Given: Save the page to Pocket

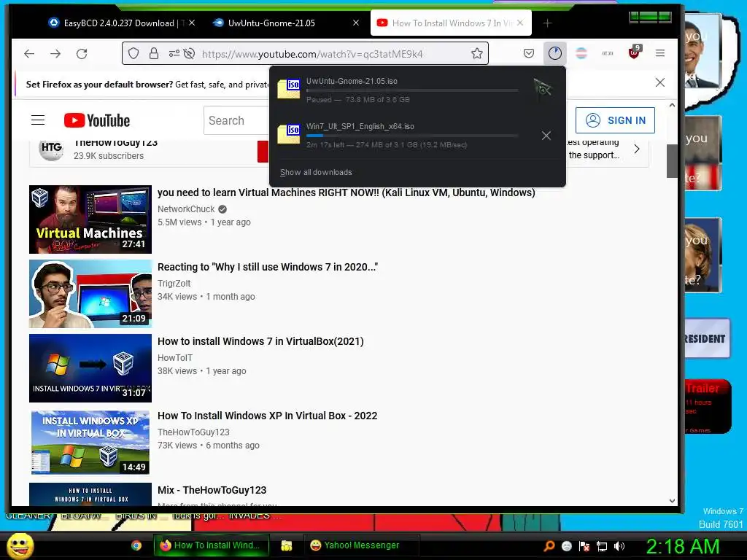Looking at the screenshot, I should click(x=529, y=53).
